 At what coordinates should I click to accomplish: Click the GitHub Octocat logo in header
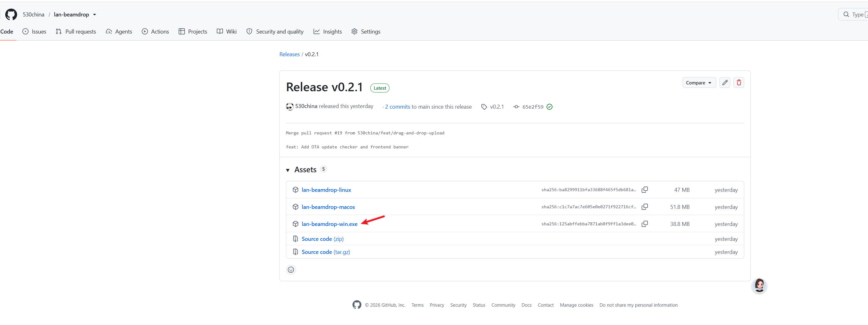11,15
